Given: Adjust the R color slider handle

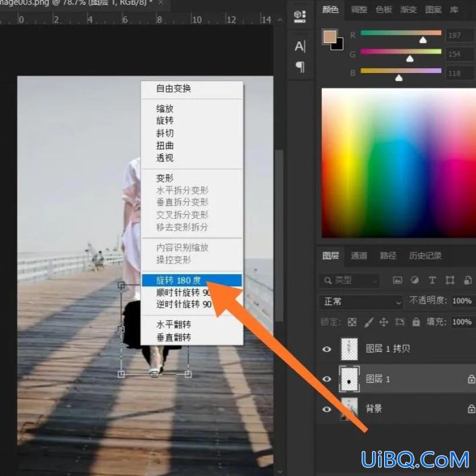Looking at the screenshot, I should 423,40.
